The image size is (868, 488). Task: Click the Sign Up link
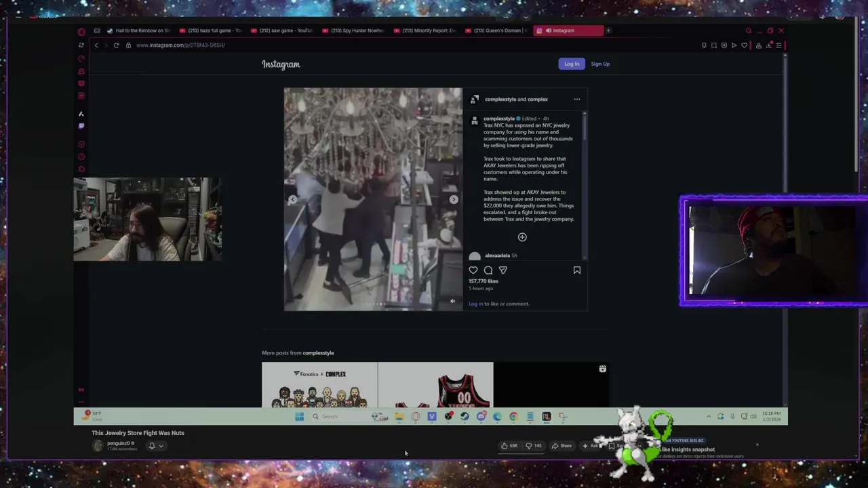point(600,64)
